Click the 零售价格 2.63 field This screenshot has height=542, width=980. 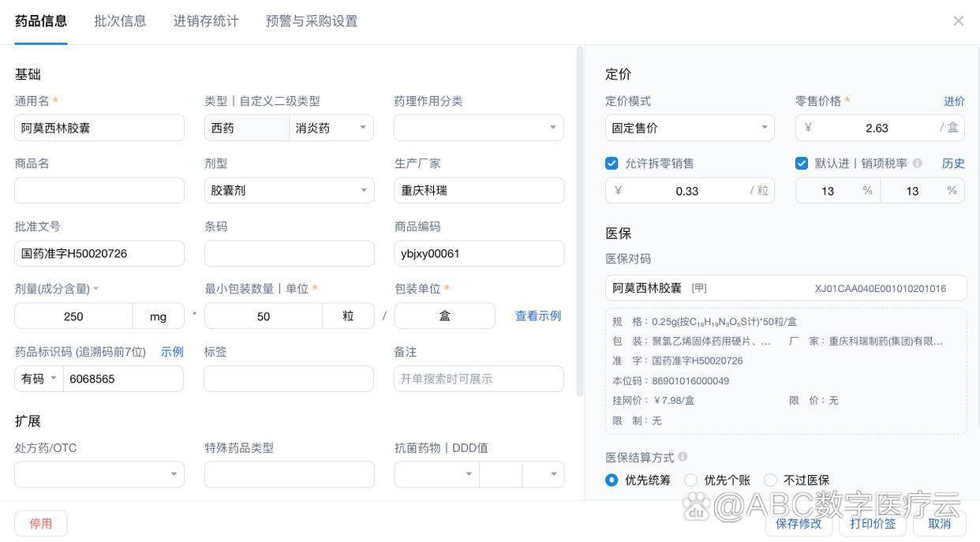(880, 128)
